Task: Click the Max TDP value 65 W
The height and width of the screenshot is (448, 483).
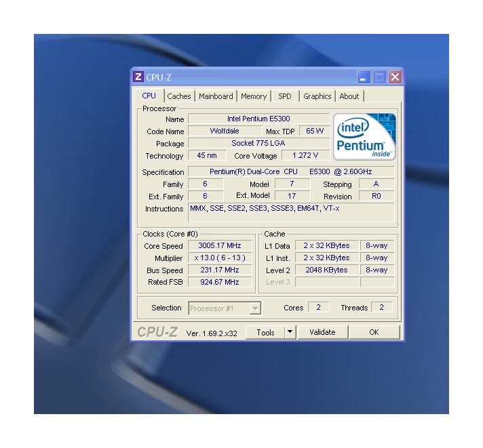Action: (x=315, y=131)
